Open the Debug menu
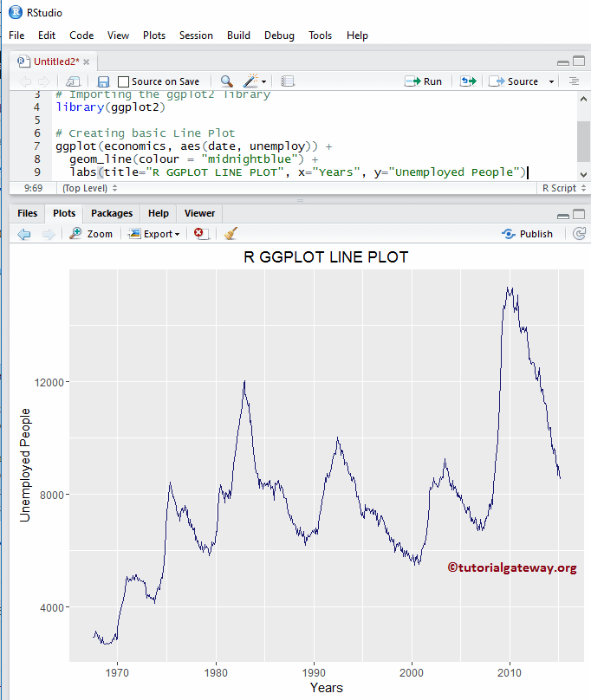This screenshot has width=591, height=700. click(279, 36)
